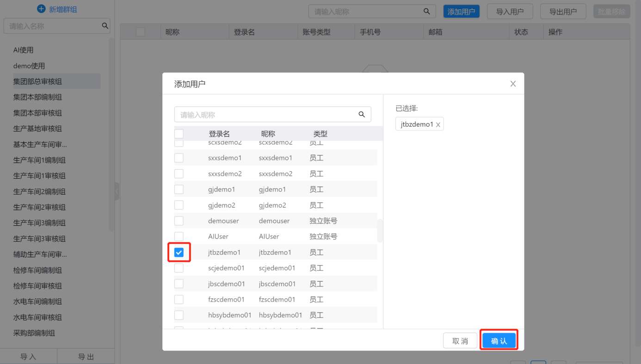Focus the 请输入昵称 field in the dialog
Image resolution: width=641 pixels, height=364 pixels.
coord(266,115)
